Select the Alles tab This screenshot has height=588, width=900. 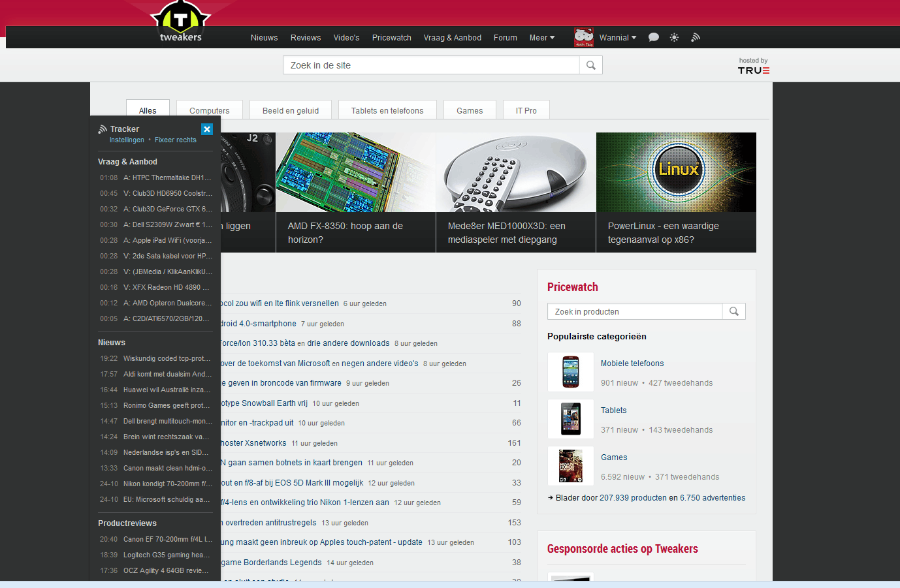(x=148, y=110)
